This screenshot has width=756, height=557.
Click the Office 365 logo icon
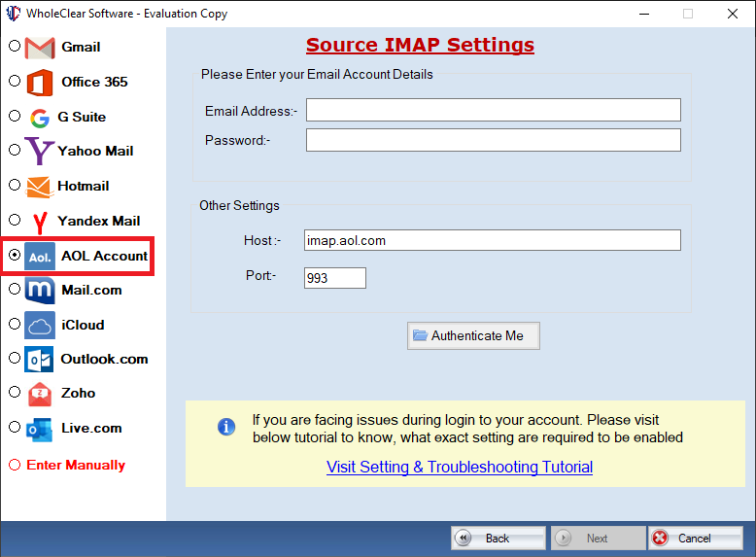click(40, 83)
